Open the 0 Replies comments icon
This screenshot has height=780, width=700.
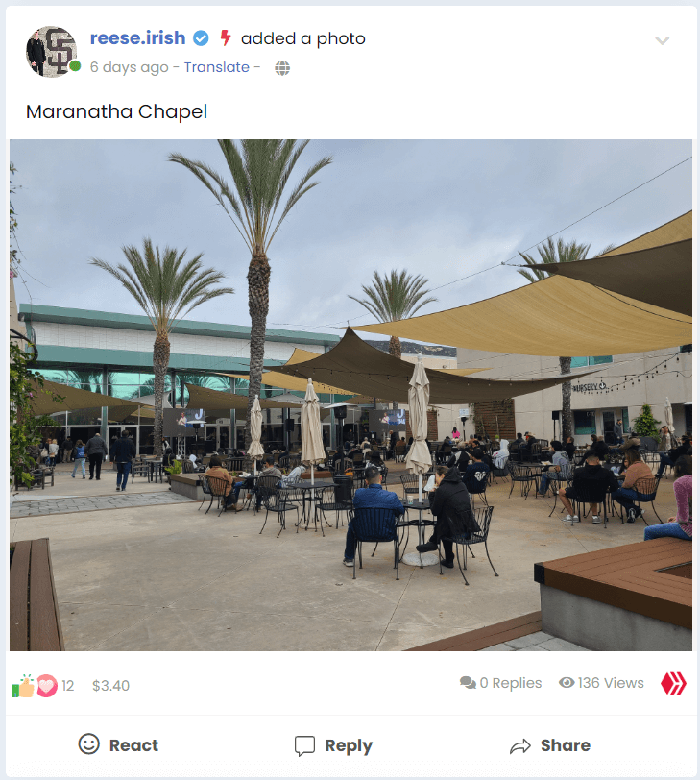468,683
